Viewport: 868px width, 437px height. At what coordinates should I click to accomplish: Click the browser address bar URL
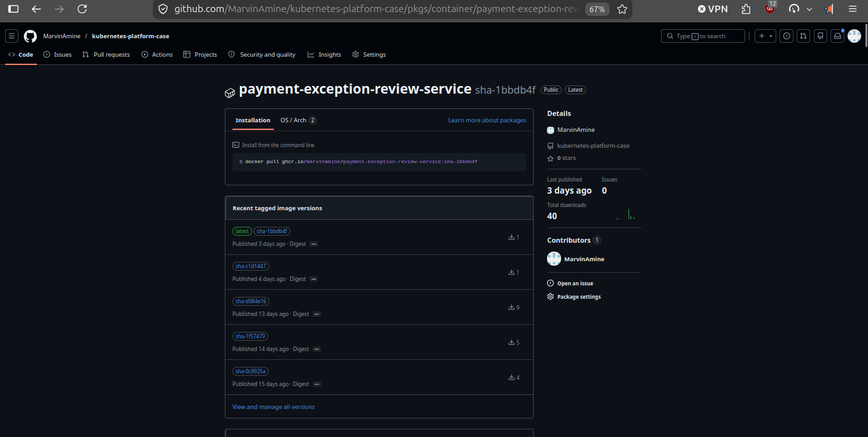377,9
